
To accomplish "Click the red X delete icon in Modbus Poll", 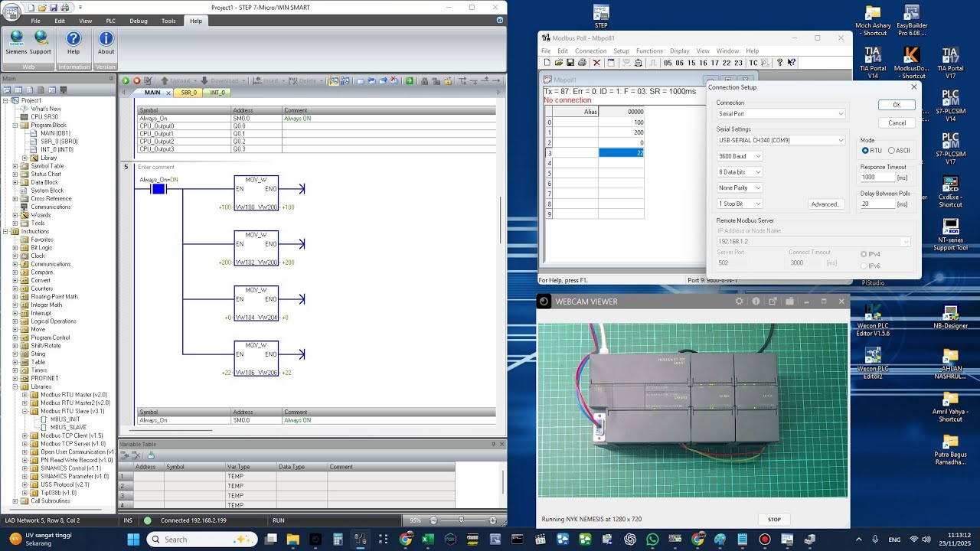I will pos(598,63).
